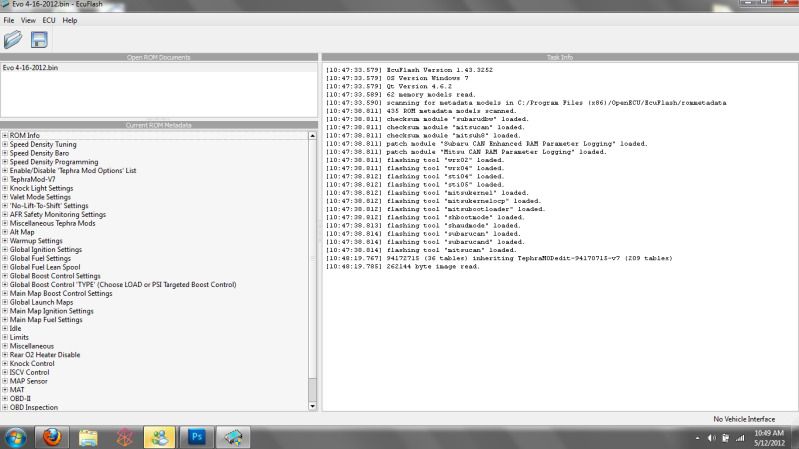
Task: Select Global Launch Maps item
Action: (x=41, y=302)
